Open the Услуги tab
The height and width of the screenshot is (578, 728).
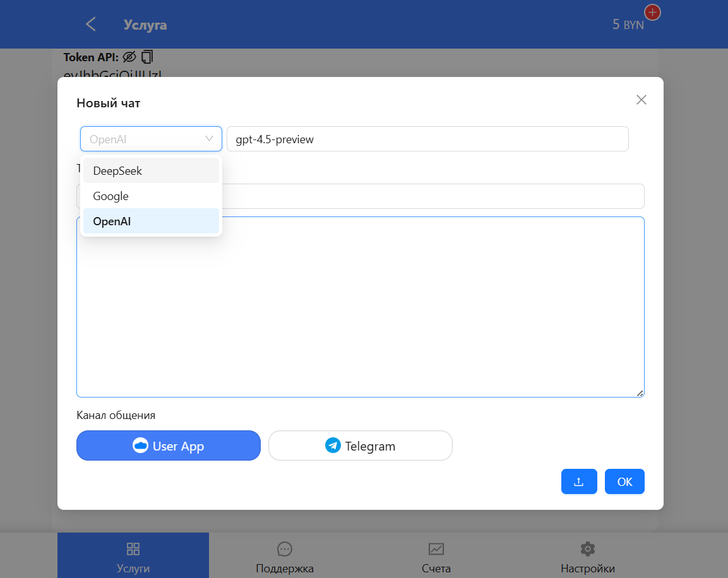pos(133,555)
